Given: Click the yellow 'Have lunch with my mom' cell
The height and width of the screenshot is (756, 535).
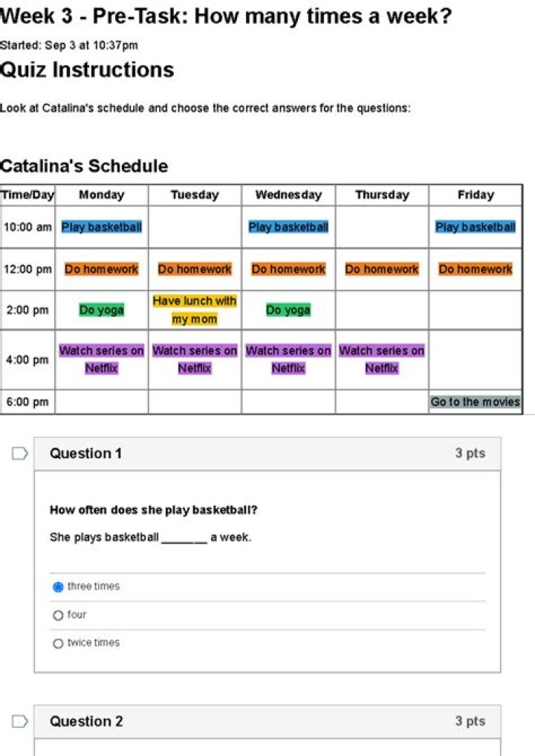Looking at the screenshot, I should click(195, 310).
